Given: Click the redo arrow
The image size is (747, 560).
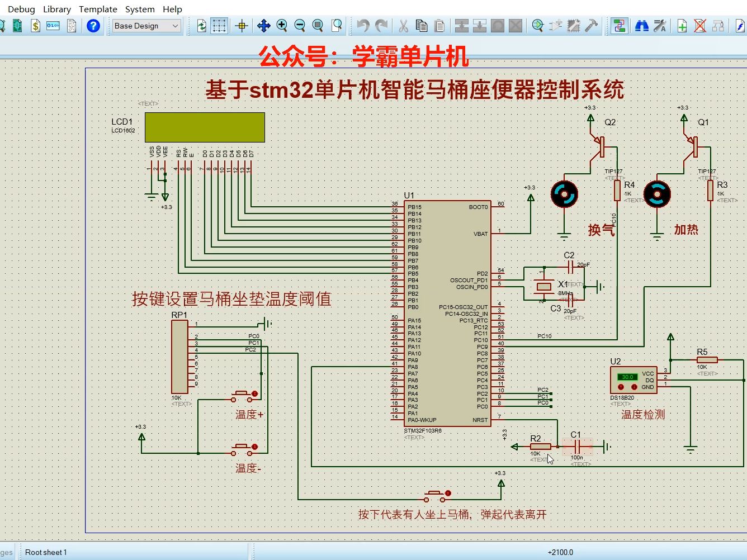Looking at the screenshot, I should pos(381,26).
